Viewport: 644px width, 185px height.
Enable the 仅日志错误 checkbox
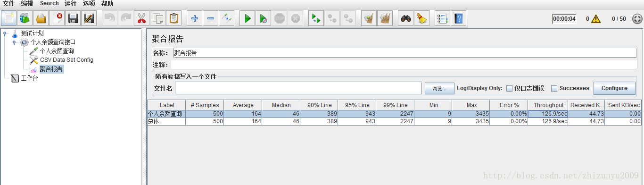509,88
